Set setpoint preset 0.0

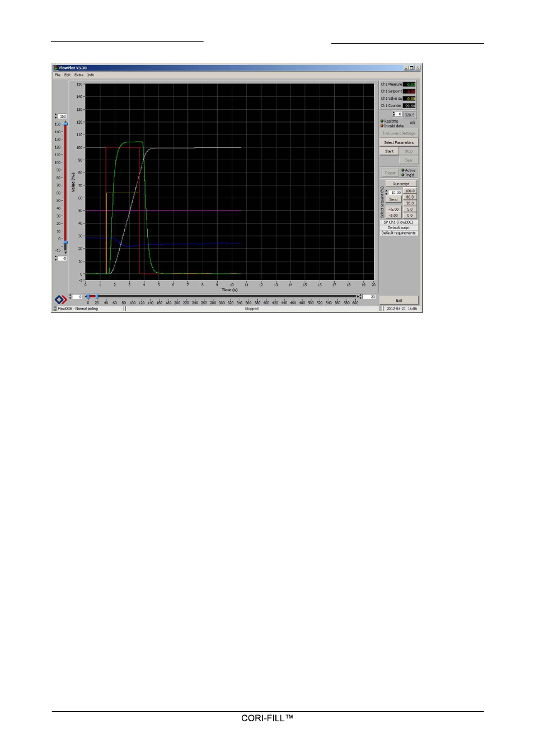point(410,215)
